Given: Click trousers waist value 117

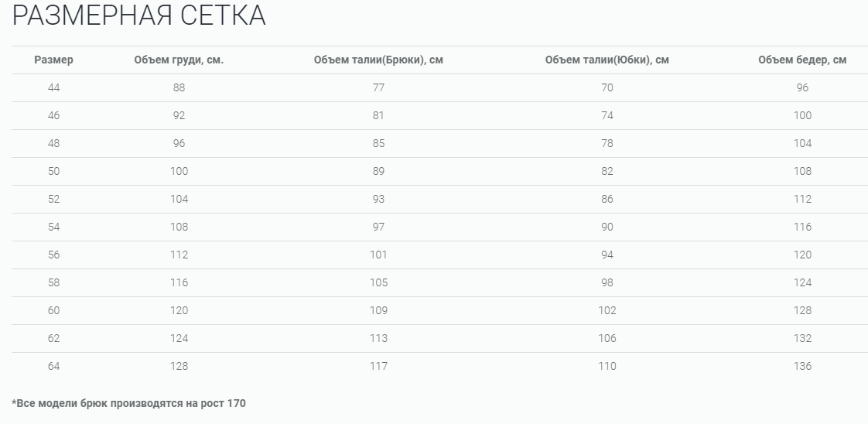Looking at the screenshot, I should (x=378, y=366).
